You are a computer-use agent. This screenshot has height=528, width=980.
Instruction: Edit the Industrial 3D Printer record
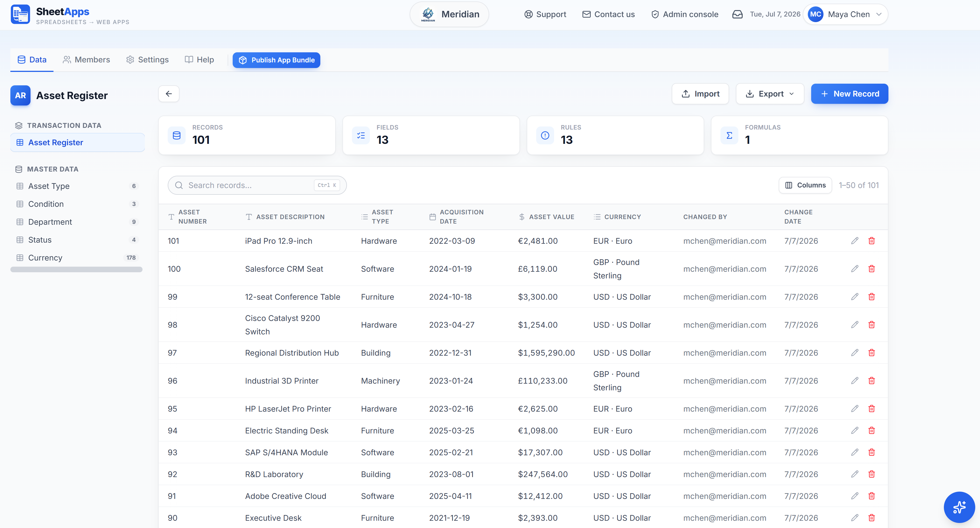(x=855, y=381)
